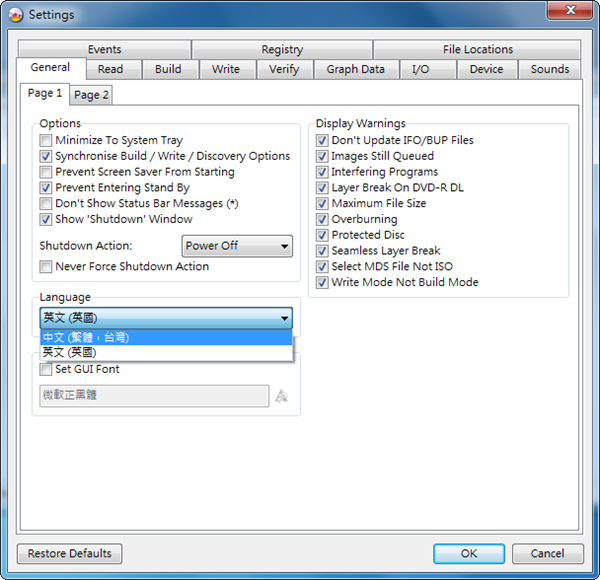The height and width of the screenshot is (580, 600).
Task: Enable Set GUI Font checkbox
Action: [x=46, y=369]
